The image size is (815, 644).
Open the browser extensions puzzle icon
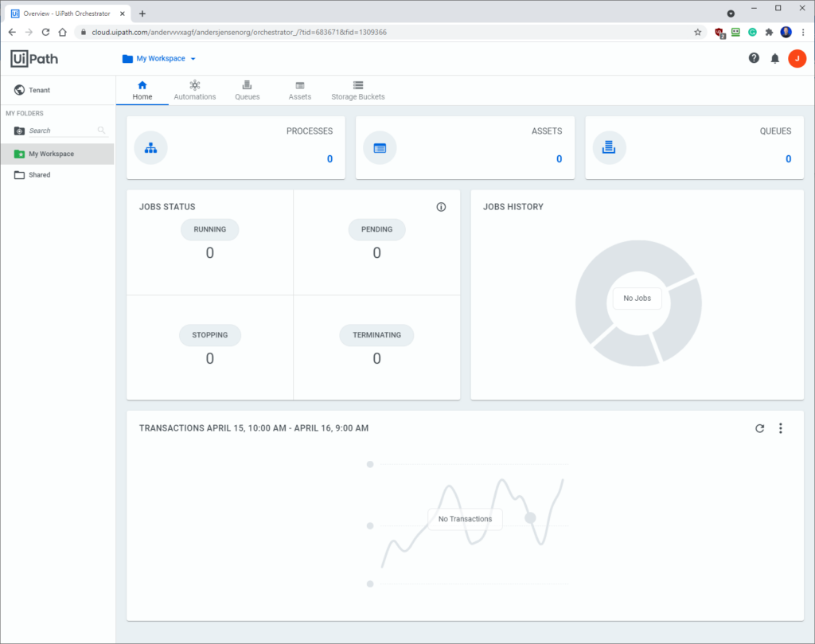(770, 32)
